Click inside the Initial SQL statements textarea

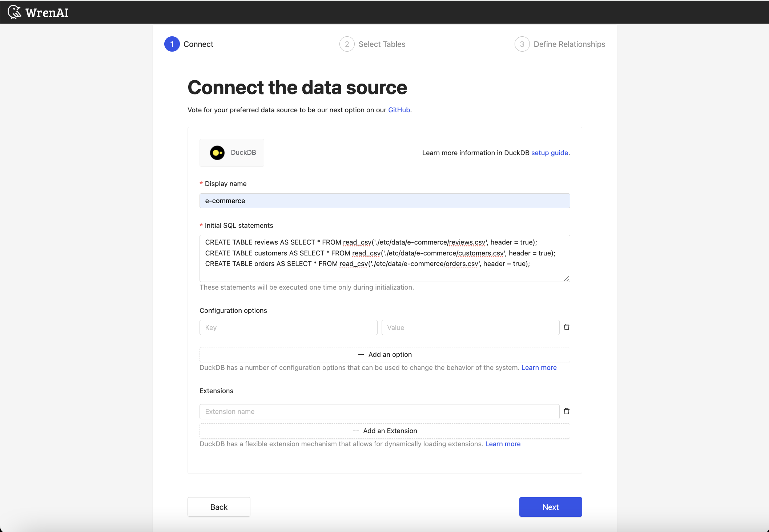coord(384,258)
